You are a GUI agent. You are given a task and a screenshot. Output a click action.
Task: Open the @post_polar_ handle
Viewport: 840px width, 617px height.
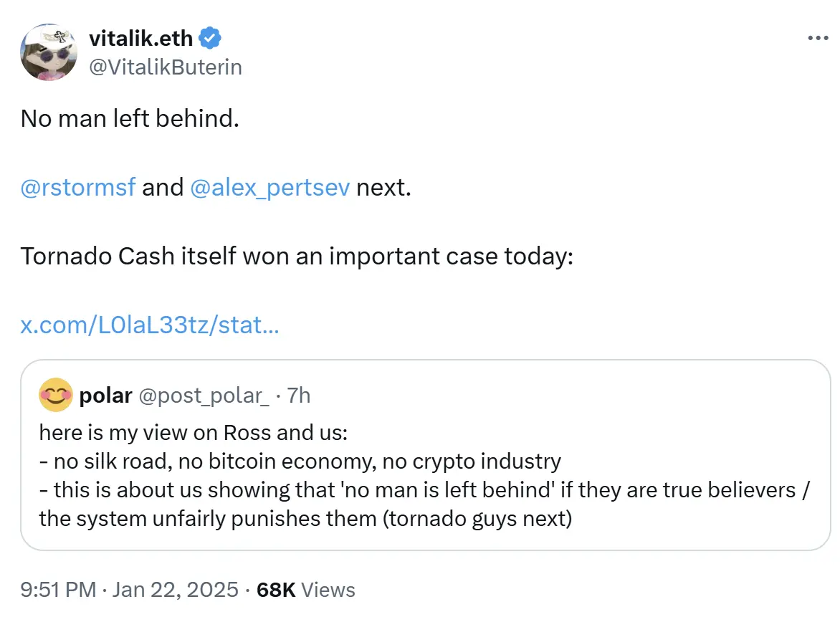coord(204,395)
